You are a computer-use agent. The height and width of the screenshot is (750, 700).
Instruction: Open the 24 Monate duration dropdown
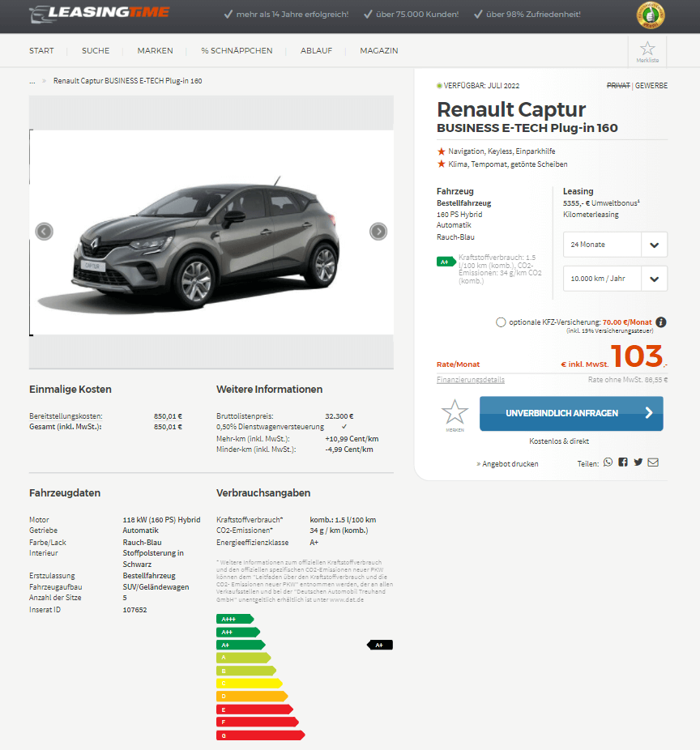tap(615, 245)
